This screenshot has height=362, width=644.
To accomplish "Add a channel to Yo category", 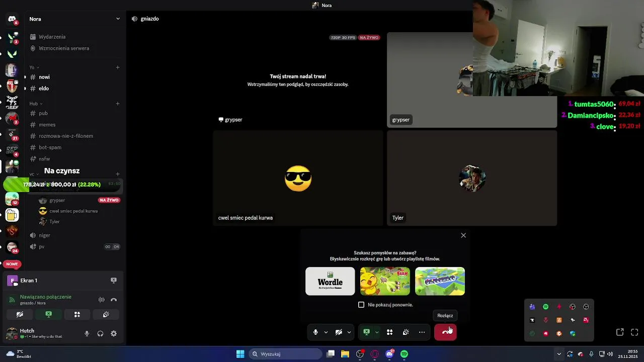I will click(118, 67).
